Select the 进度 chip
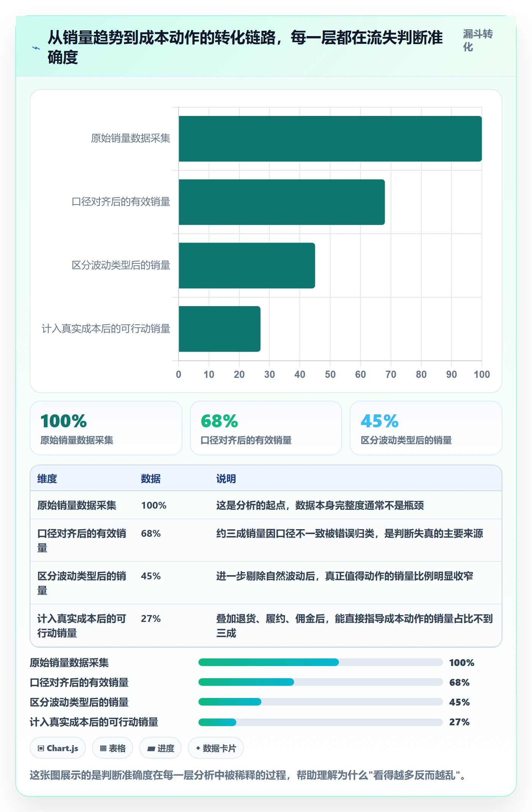 pyautogui.click(x=160, y=748)
